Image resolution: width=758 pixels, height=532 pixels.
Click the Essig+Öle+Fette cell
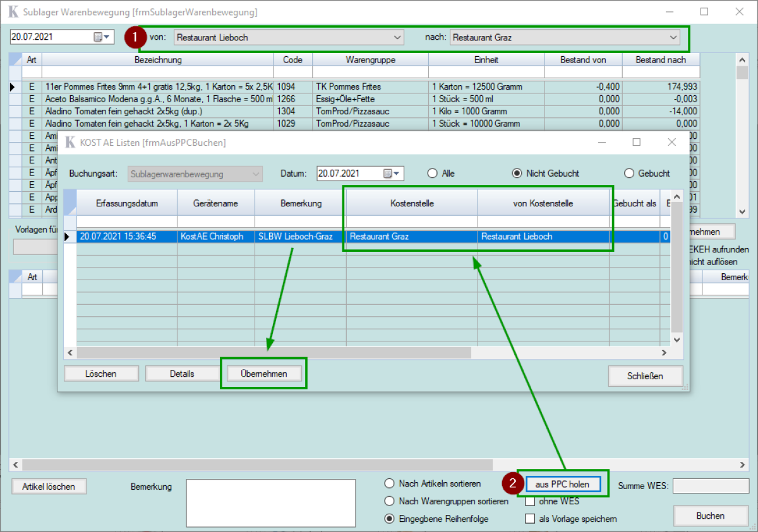pyautogui.click(x=370, y=99)
